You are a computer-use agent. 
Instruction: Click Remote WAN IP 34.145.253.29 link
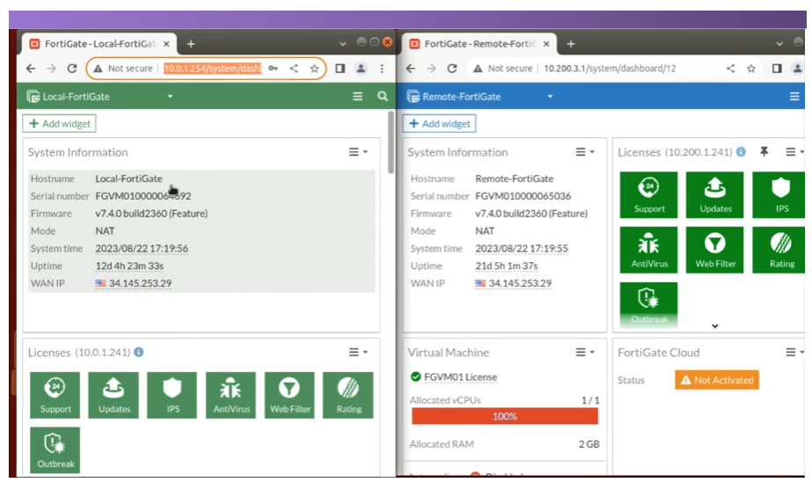click(x=520, y=283)
